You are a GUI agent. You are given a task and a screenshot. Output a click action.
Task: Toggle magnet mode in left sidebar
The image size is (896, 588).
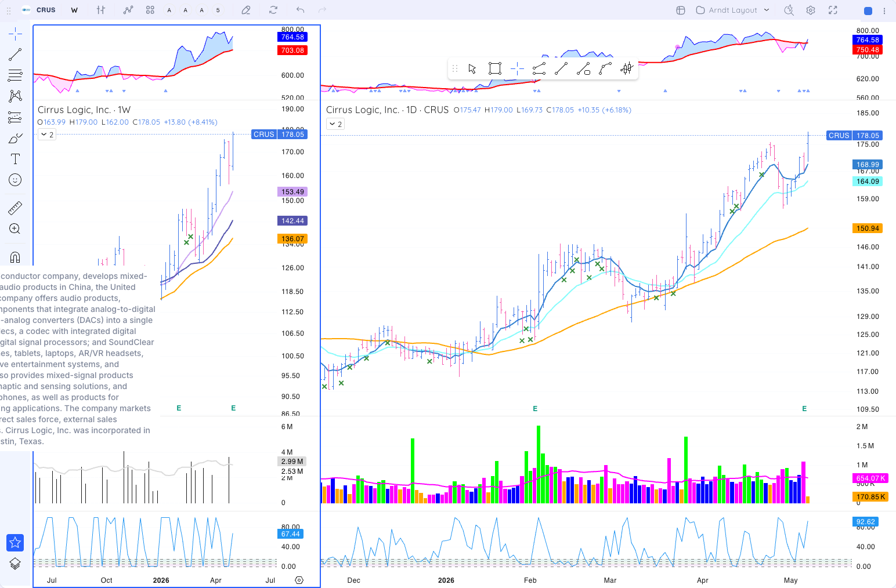click(15, 256)
